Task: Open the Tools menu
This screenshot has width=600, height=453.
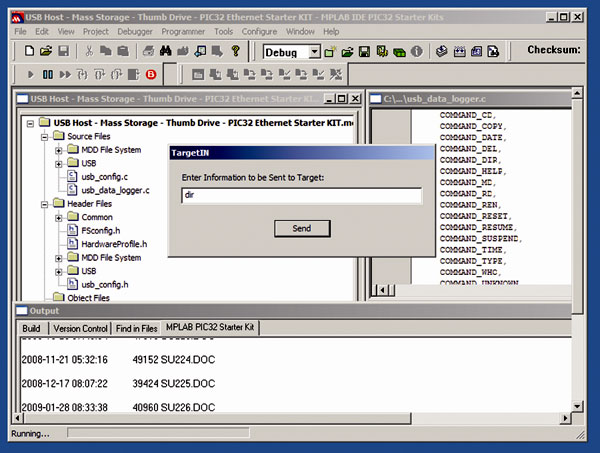Action: click(x=223, y=31)
